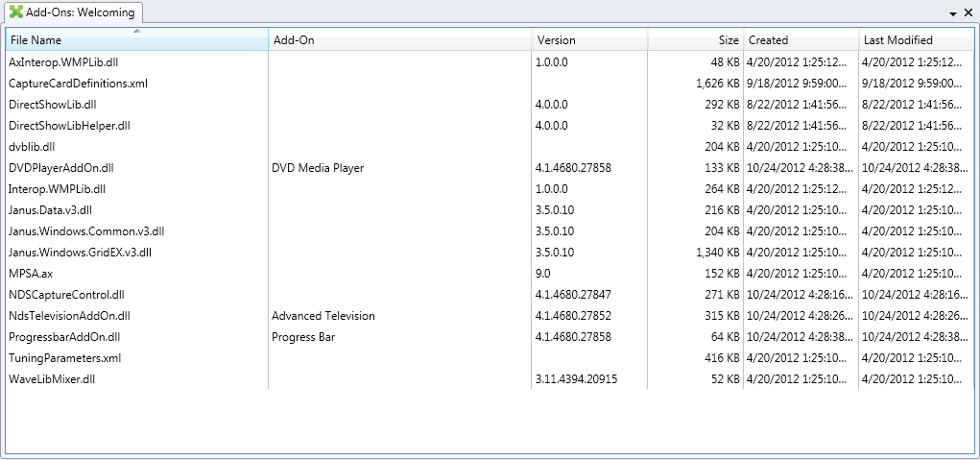Select Janus.Windows.GridEX.v3.dll row
Image resolution: width=980 pixels, height=460 pixels.
[80, 253]
